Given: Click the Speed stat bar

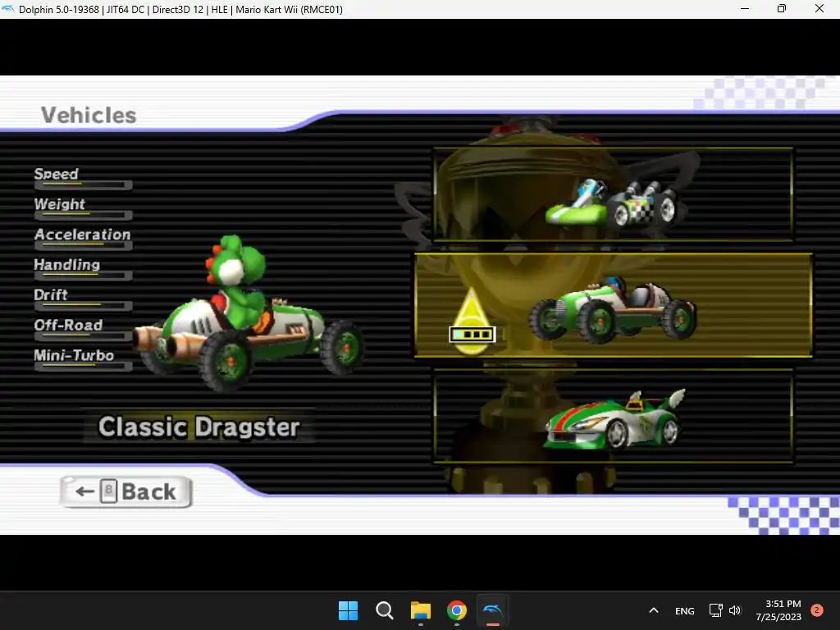Looking at the screenshot, I should (83, 185).
